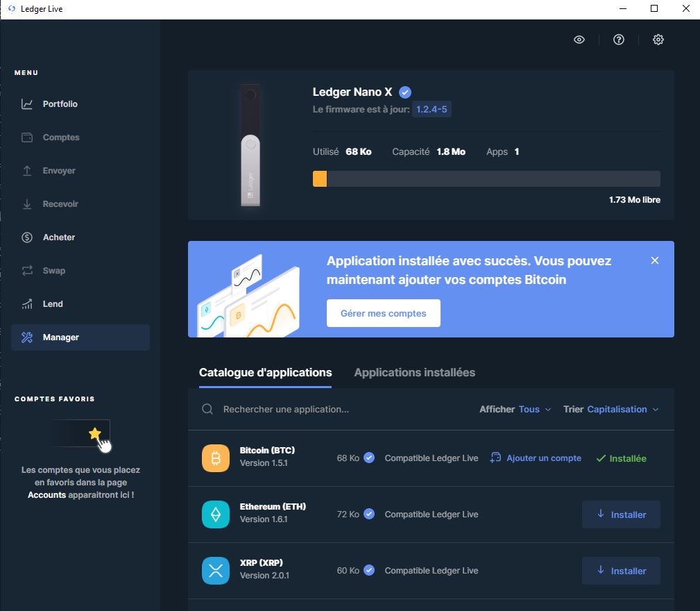The image size is (700, 611).
Task: Install the XRP app
Action: point(621,571)
